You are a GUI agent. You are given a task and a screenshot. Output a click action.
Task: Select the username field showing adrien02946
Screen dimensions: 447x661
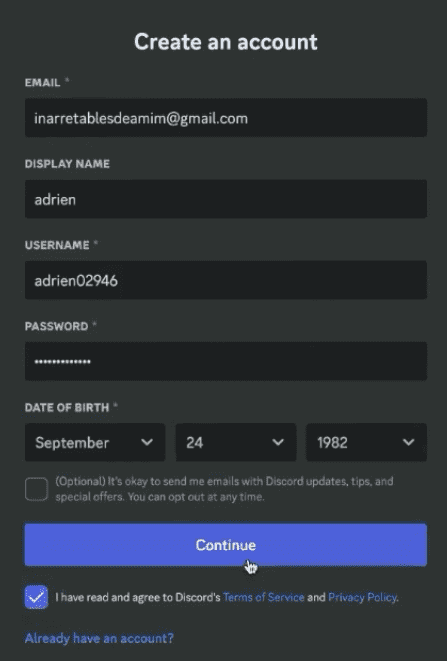coord(226,280)
